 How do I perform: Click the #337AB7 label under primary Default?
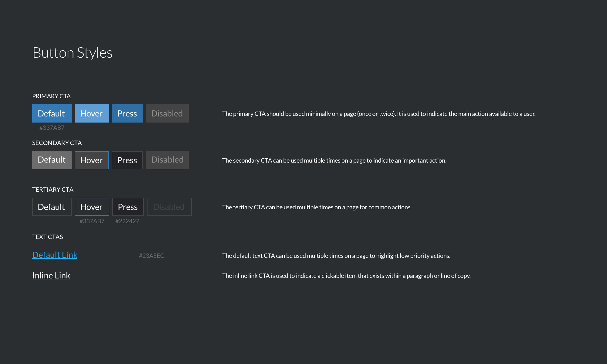(52, 128)
